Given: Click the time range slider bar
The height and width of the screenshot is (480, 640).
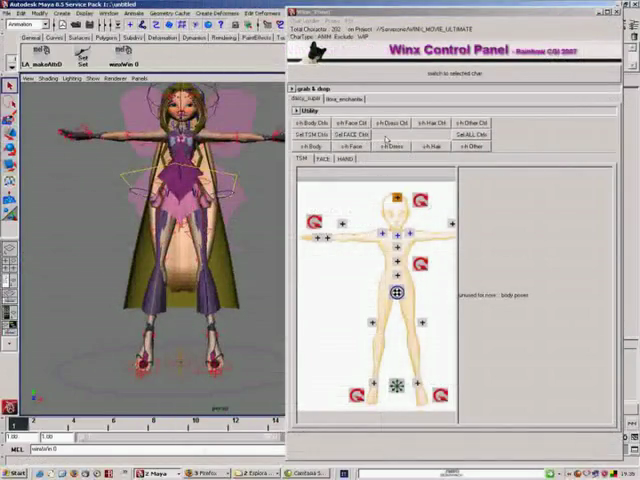Looking at the screenshot, I should (179, 437).
